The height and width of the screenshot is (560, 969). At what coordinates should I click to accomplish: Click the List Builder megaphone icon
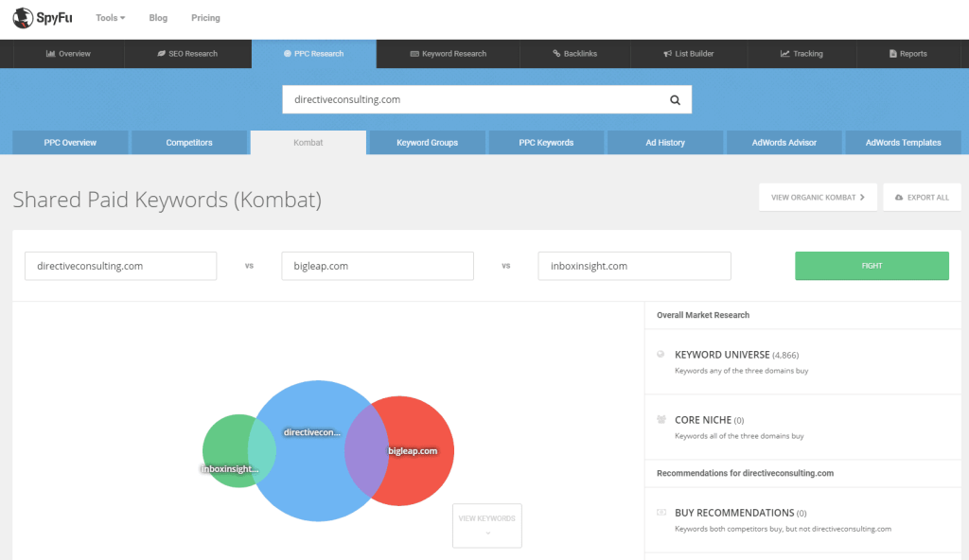[667, 54]
